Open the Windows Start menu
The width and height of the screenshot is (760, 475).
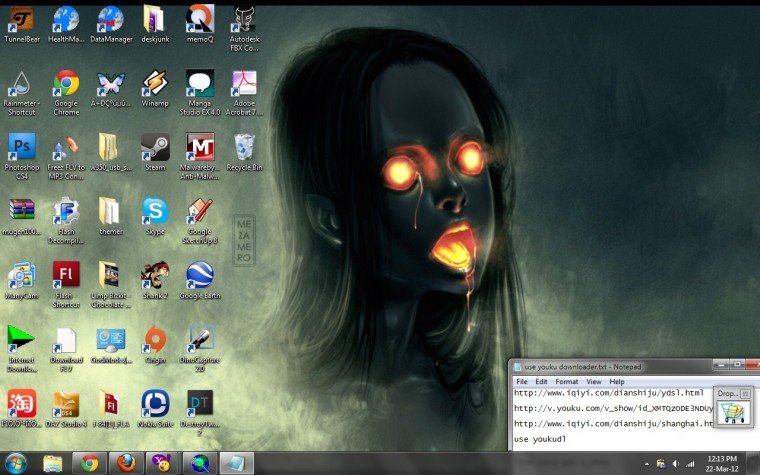[16, 463]
